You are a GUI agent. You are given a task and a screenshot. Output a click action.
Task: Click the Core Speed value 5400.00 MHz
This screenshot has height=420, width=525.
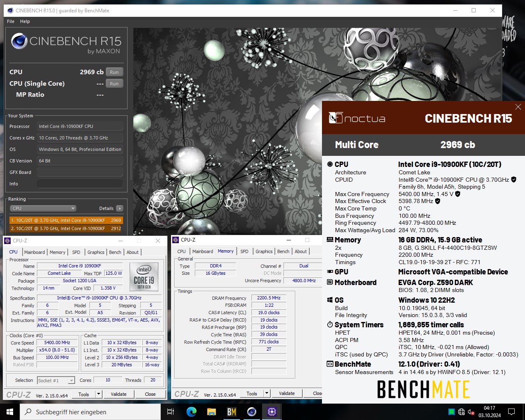click(57, 342)
